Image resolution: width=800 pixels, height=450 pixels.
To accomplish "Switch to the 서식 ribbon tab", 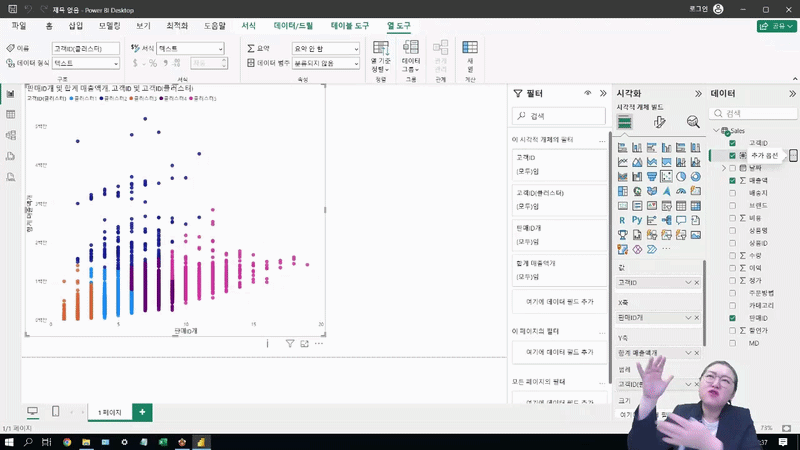I will tap(249, 24).
